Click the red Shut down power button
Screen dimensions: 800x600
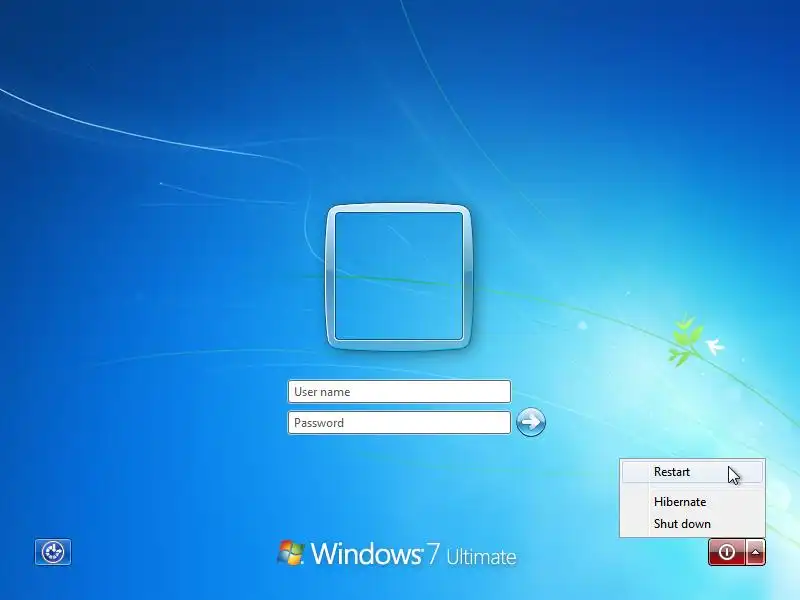(727, 552)
